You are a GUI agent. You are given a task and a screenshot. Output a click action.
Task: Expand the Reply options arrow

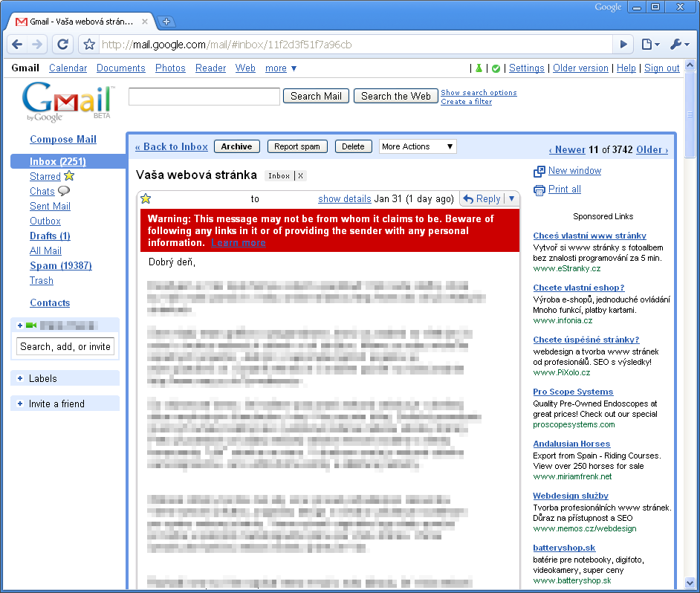tap(511, 198)
